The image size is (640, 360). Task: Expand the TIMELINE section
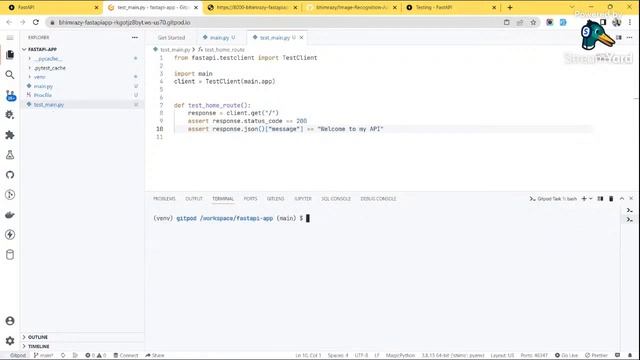pyautogui.click(x=38, y=347)
